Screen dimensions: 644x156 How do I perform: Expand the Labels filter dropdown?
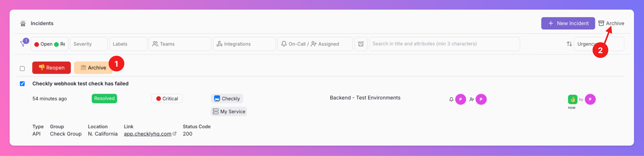[x=128, y=44]
